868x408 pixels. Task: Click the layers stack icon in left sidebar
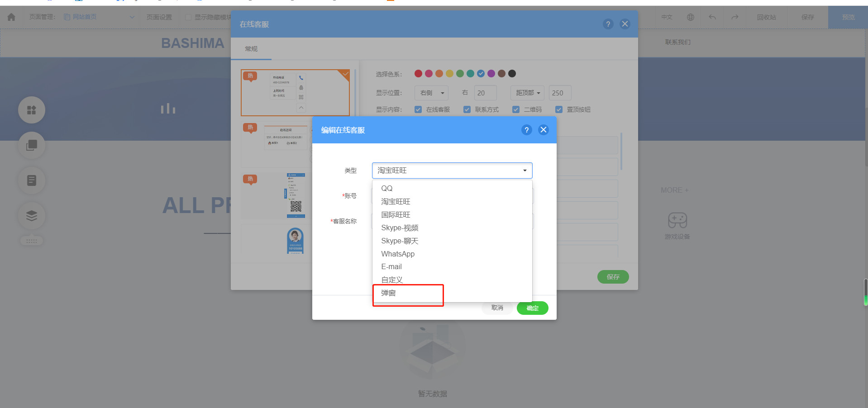pos(32,216)
